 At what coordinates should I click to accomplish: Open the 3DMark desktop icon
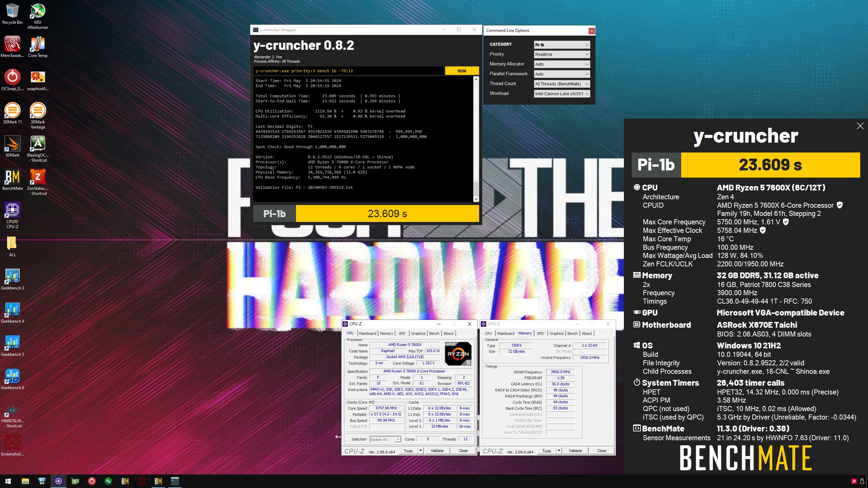pos(13,146)
